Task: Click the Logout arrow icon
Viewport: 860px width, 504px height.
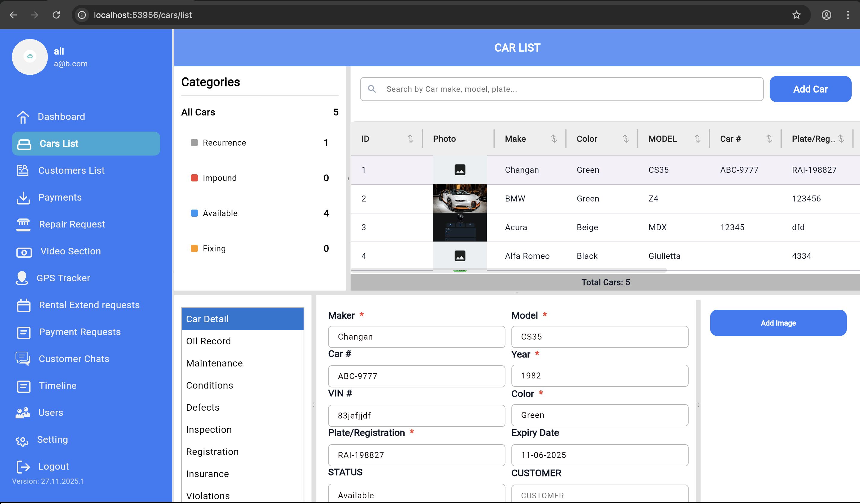Action: 23,466
